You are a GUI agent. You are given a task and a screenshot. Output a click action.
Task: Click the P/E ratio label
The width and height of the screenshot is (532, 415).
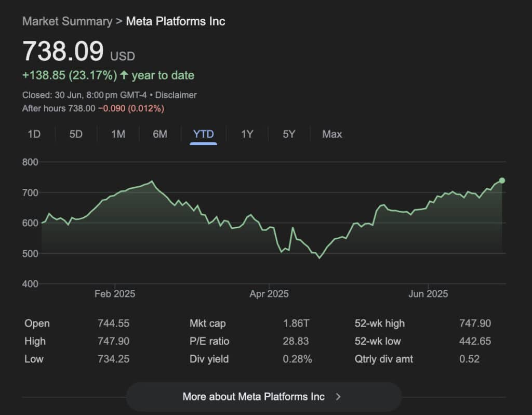[209, 341]
